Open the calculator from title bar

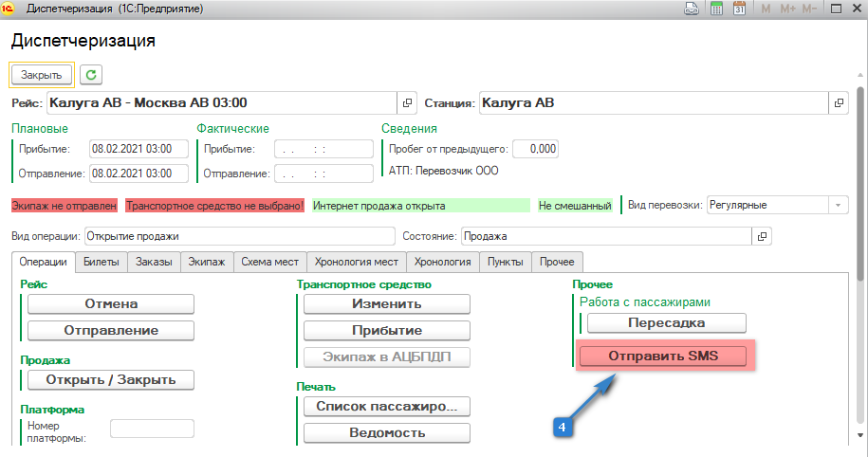pos(716,9)
